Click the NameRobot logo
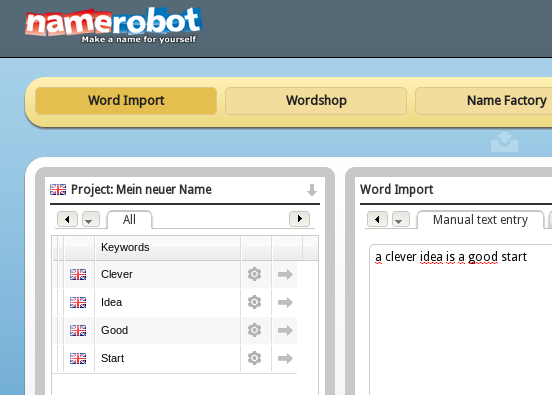The image size is (552, 395). (x=113, y=25)
